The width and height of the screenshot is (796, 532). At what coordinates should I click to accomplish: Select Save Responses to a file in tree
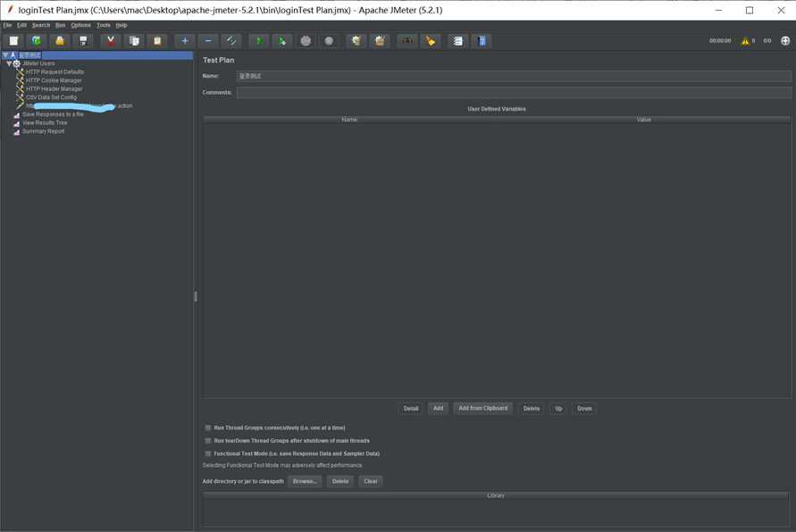[x=53, y=114]
